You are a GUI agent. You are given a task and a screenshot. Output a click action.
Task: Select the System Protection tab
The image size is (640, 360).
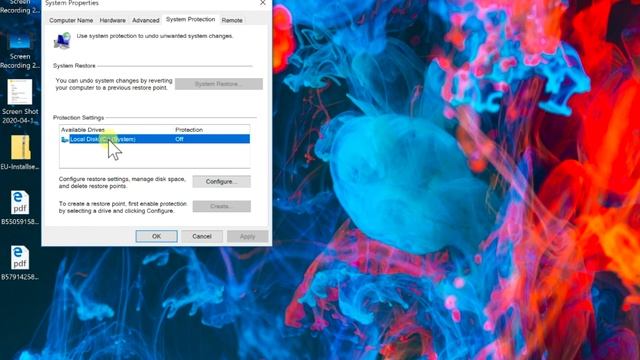pyautogui.click(x=190, y=19)
